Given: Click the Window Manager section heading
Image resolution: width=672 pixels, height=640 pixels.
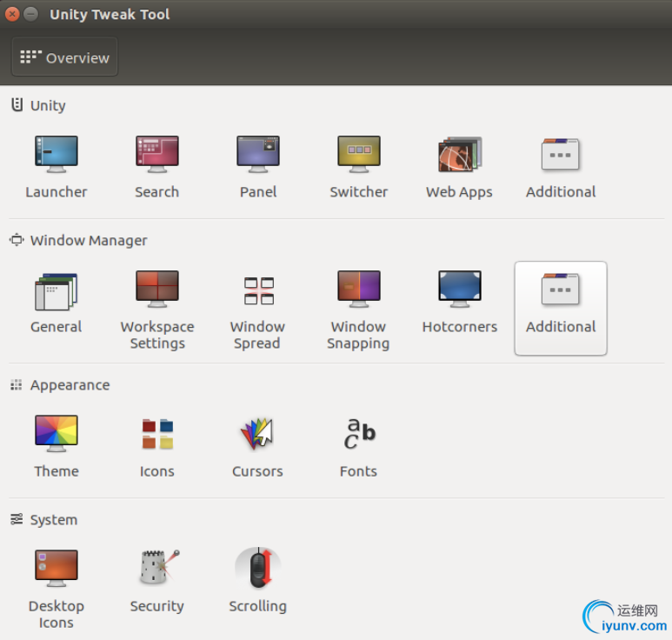Looking at the screenshot, I should (x=89, y=241).
